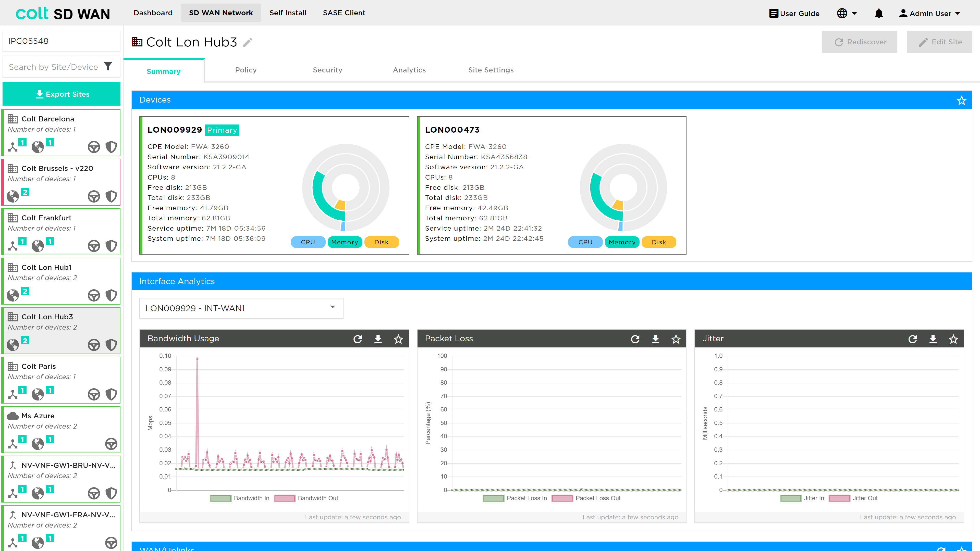Click the filter funnel icon in search

[108, 66]
